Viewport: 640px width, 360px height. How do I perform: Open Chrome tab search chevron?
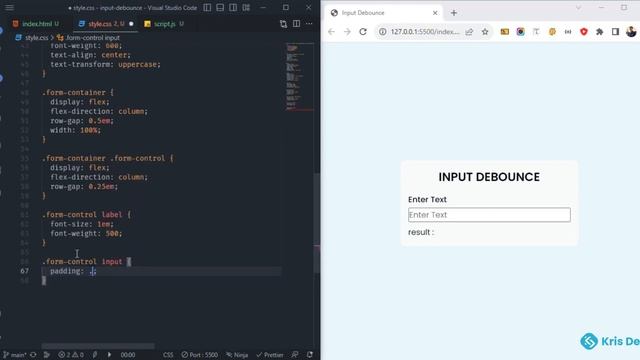[578, 7]
